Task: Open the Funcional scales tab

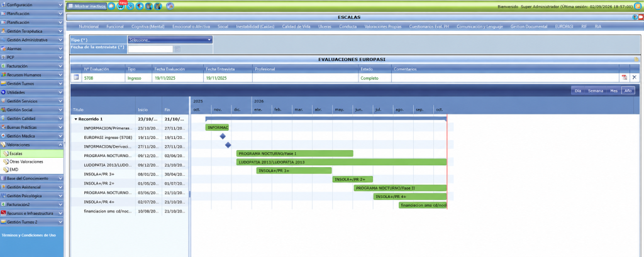Action: click(x=115, y=26)
